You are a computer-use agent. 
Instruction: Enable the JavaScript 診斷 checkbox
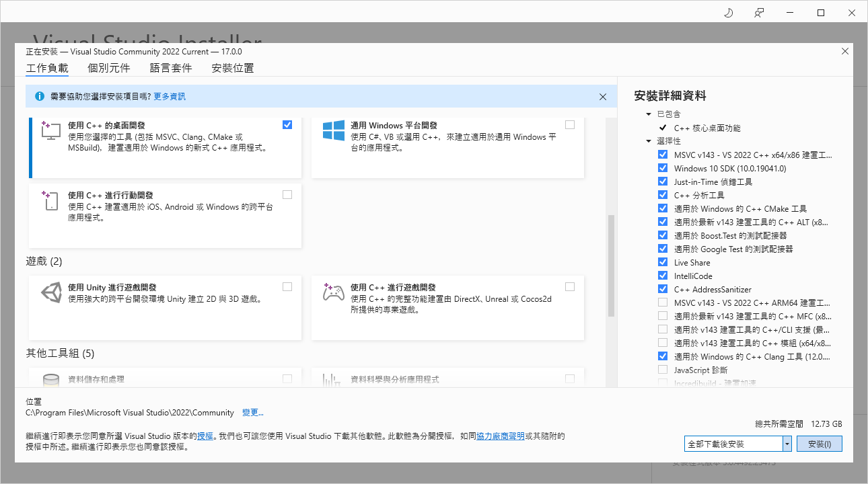[x=663, y=370]
